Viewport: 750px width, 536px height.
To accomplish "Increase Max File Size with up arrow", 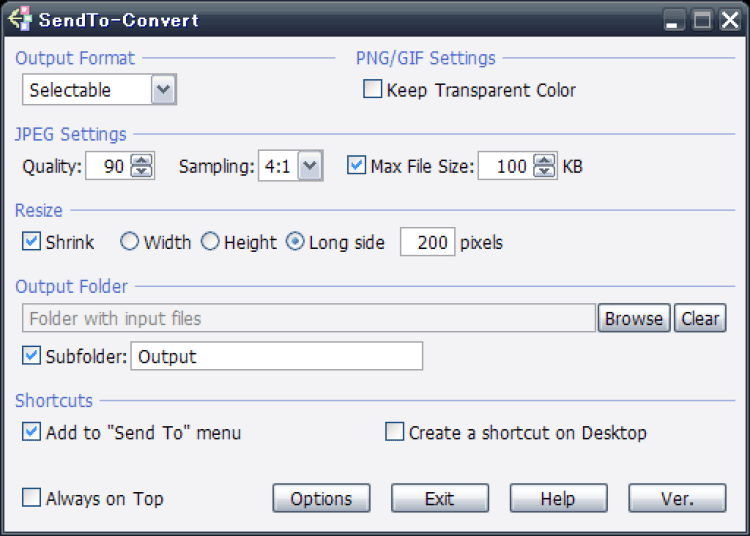I will [x=544, y=160].
